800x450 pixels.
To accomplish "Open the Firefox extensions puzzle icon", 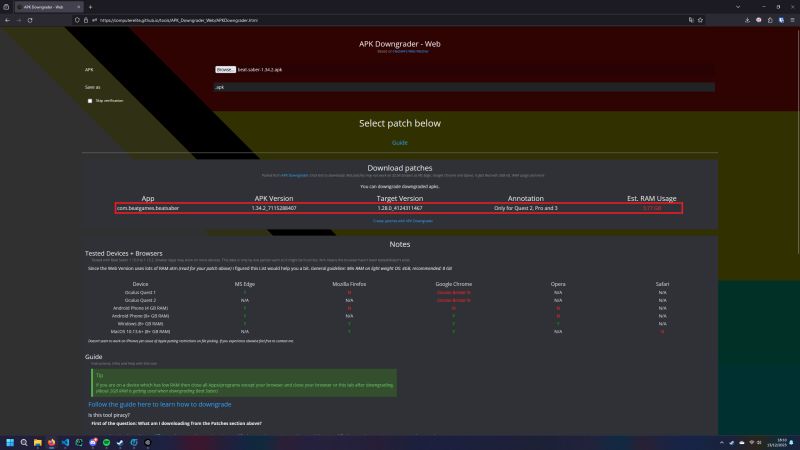I will pos(770,20).
